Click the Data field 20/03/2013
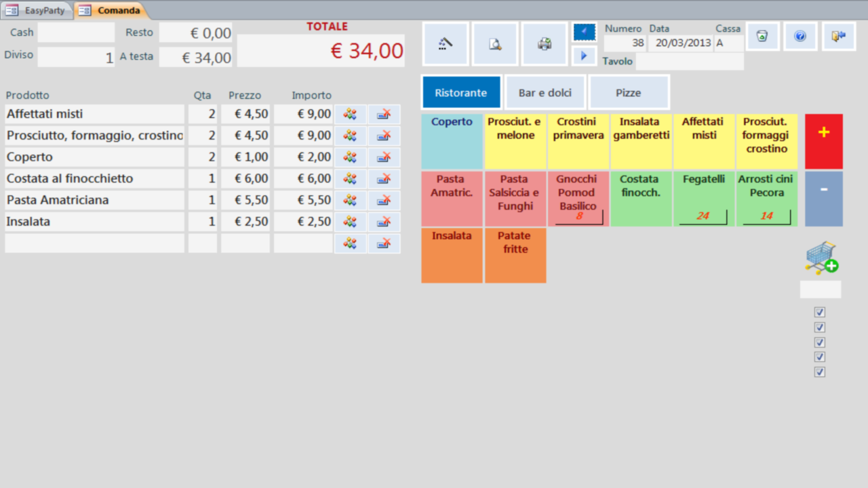 [x=681, y=43]
